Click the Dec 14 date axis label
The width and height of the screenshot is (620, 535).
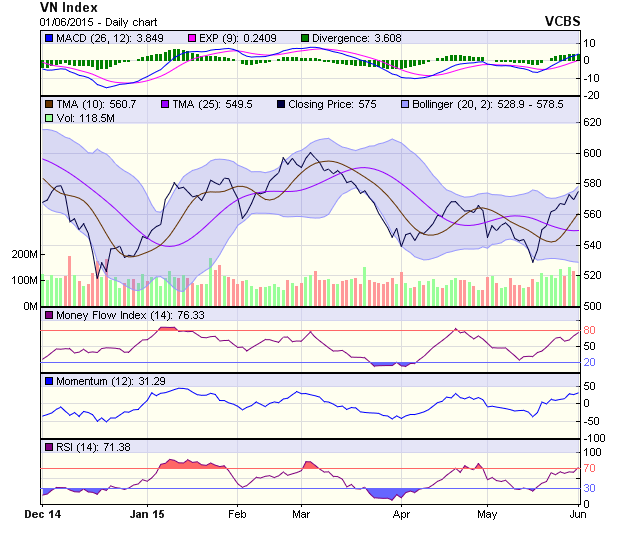point(42,514)
